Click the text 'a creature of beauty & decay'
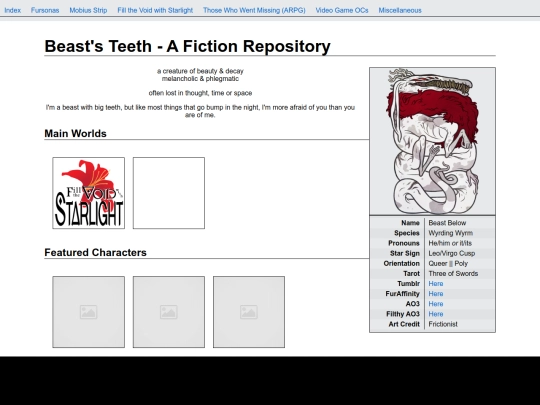 click(x=200, y=71)
